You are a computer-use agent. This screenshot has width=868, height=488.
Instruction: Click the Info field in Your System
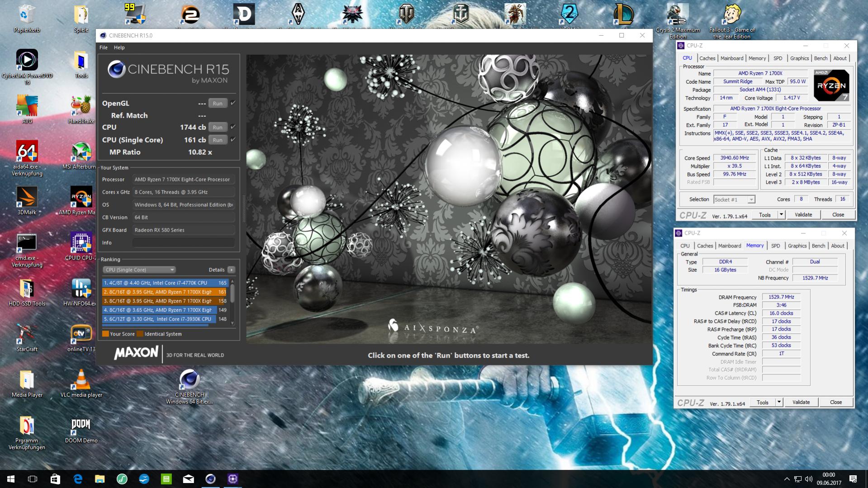[184, 242]
